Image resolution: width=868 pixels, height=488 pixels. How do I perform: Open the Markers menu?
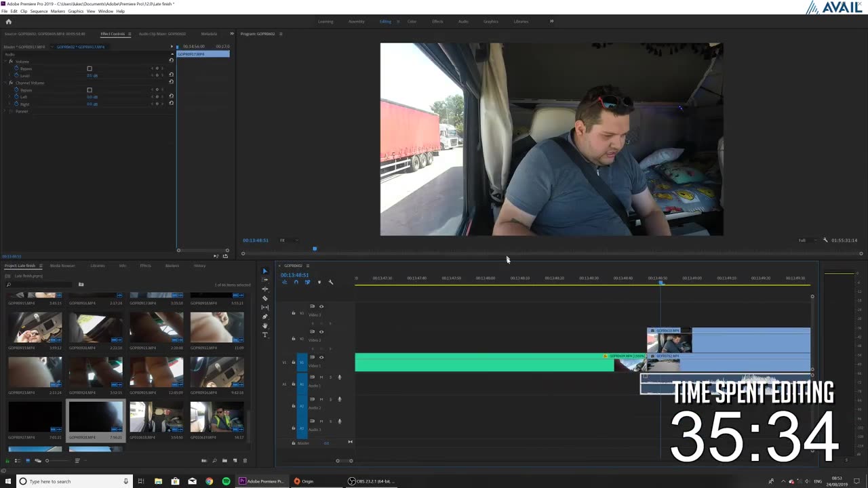coord(58,12)
